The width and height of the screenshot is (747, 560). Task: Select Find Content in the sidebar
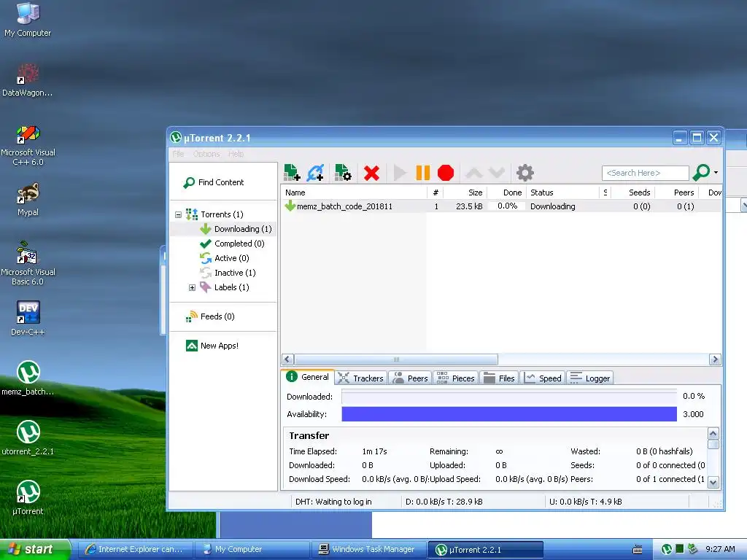214,182
